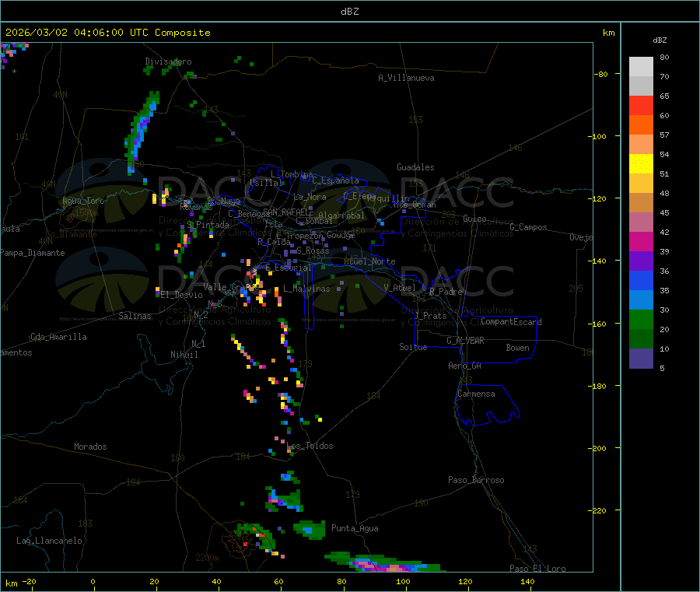Image resolution: width=700 pixels, height=592 pixels.
Task: Click the timestamp 2026/03/02 04:06:00 UTC Composite
Action: coord(107,33)
